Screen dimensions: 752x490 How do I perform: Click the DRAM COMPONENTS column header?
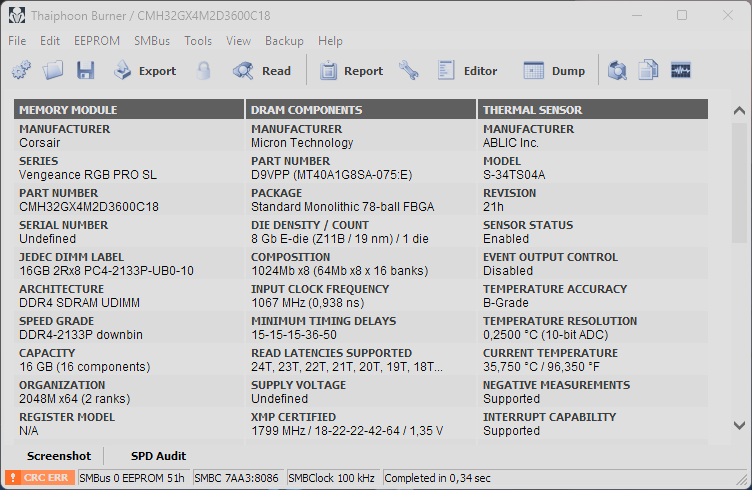coord(361,110)
